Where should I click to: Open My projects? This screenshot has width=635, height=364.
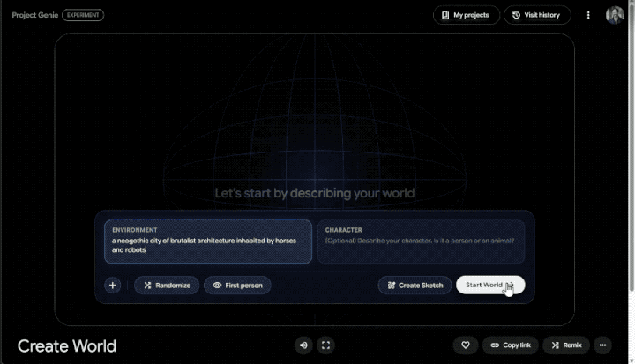tap(467, 15)
